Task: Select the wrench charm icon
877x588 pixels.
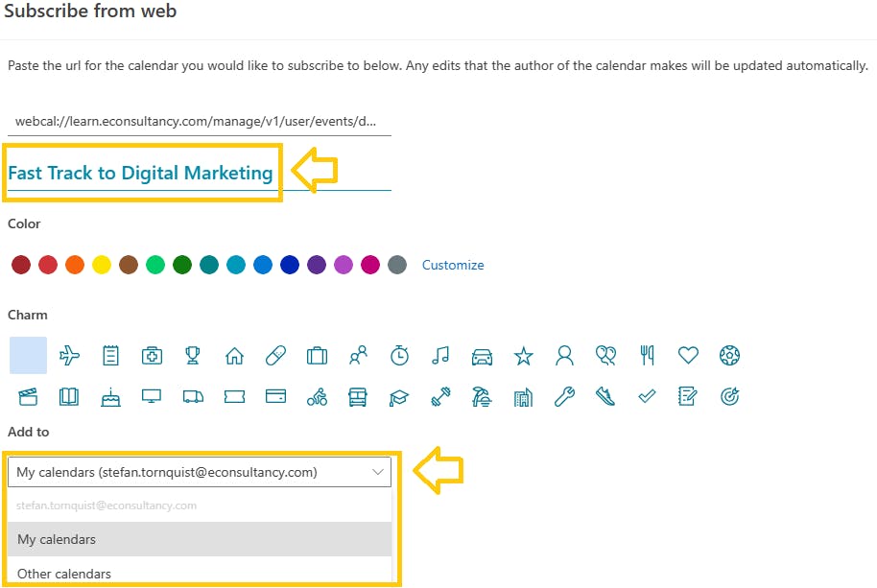Action: click(x=564, y=396)
